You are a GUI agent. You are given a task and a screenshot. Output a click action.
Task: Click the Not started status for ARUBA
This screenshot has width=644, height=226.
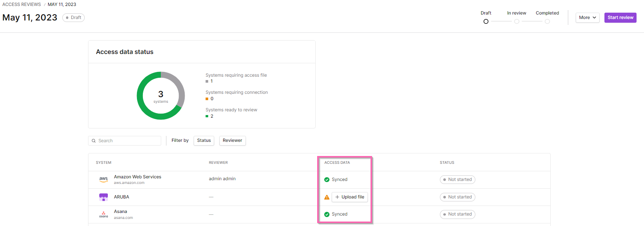(457, 197)
